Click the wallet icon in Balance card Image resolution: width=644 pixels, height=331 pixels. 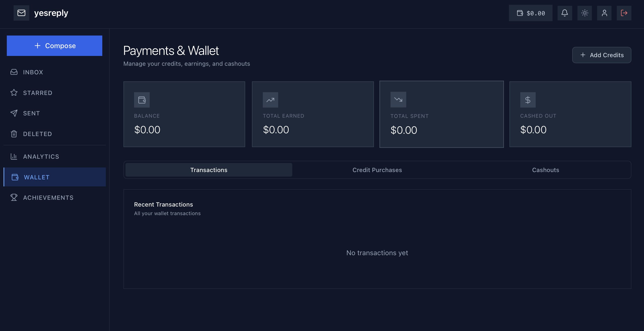pos(142,100)
